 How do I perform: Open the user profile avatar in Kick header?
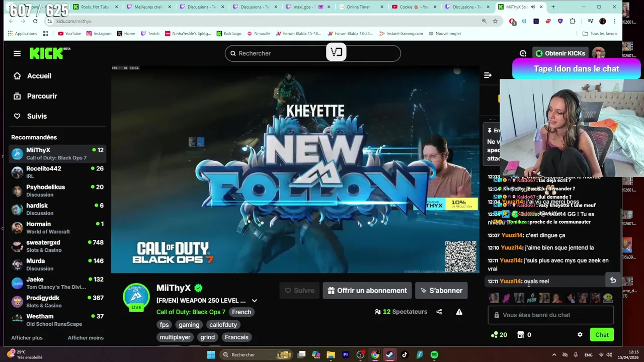coord(598,53)
